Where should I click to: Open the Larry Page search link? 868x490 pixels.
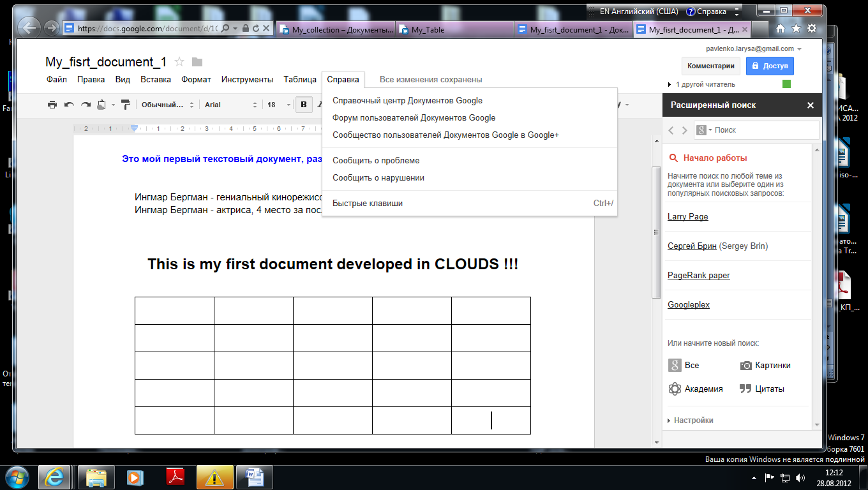(688, 217)
